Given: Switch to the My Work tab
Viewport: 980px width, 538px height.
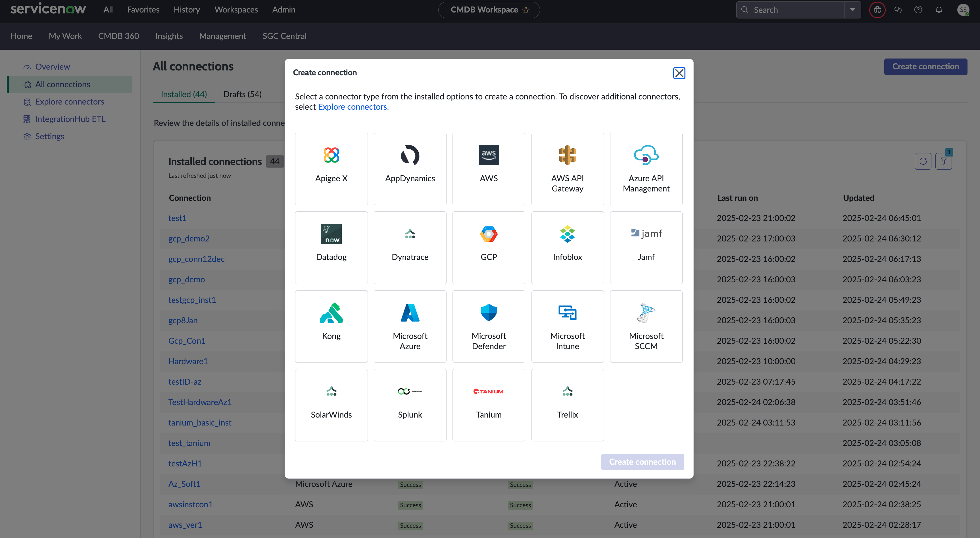Looking at the screenshot, I should point(65,36).
